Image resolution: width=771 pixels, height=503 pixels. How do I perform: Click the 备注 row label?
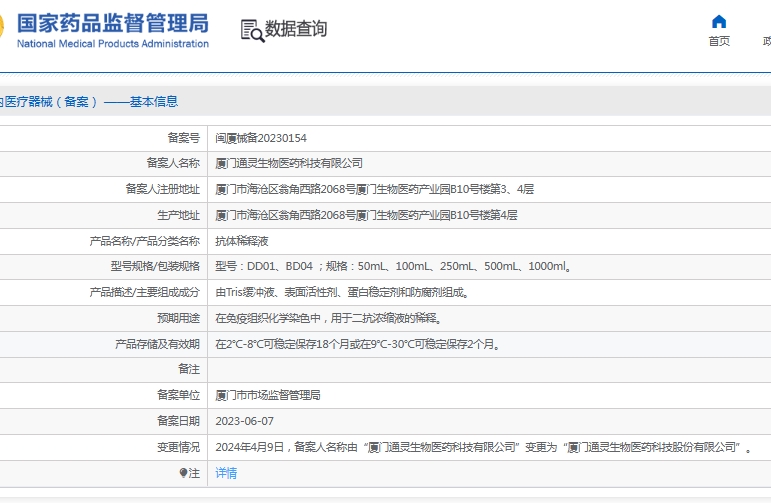(x=189, y=369)
